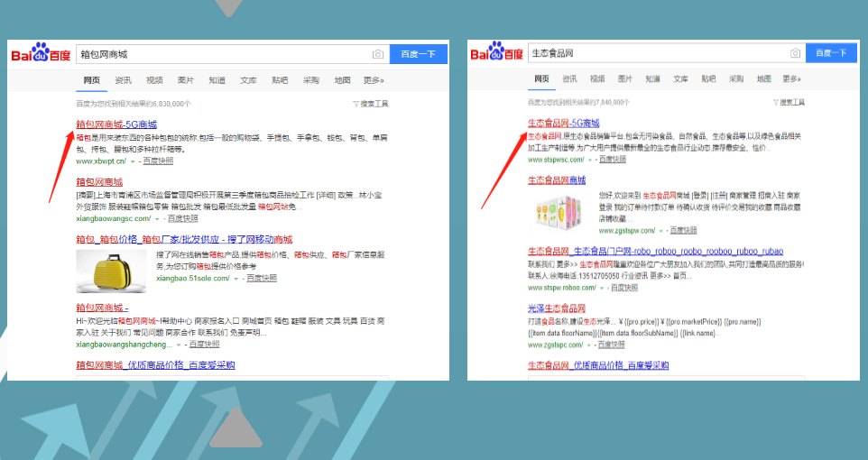Viewport: 868px width, 460px height.
Task: Click result count text ending 6,830,000个
Action: (x=134, y=104)
